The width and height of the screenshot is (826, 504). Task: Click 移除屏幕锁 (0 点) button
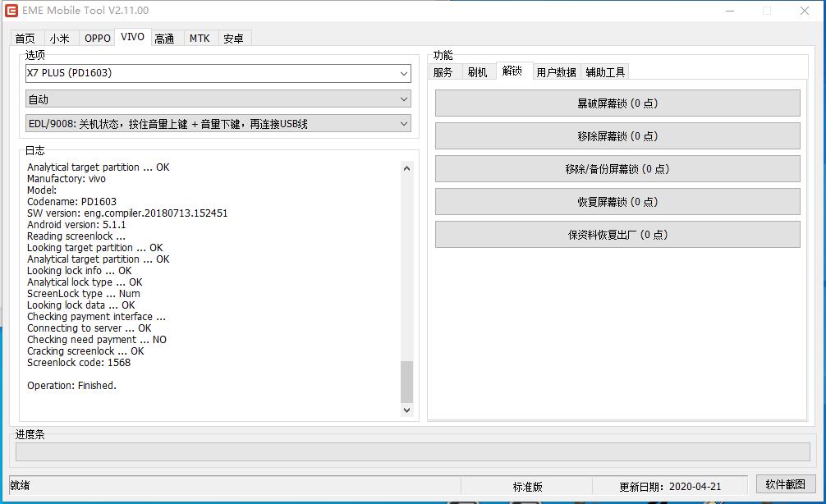617,136
